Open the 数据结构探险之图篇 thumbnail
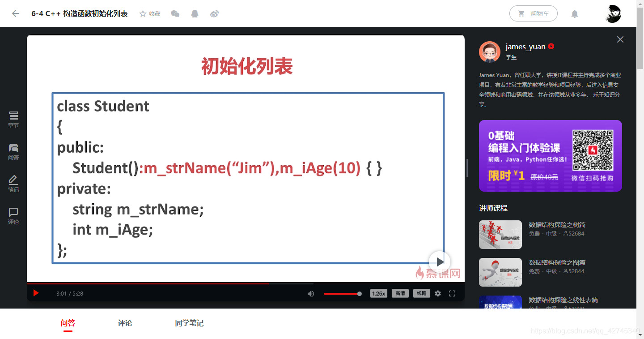Image resolution: width=644 pixels, height=339 pixels. (500, 272)
